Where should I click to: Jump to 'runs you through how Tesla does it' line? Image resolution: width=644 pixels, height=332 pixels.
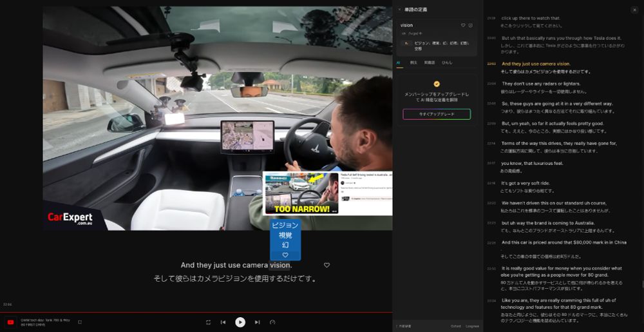click(562, 38)
